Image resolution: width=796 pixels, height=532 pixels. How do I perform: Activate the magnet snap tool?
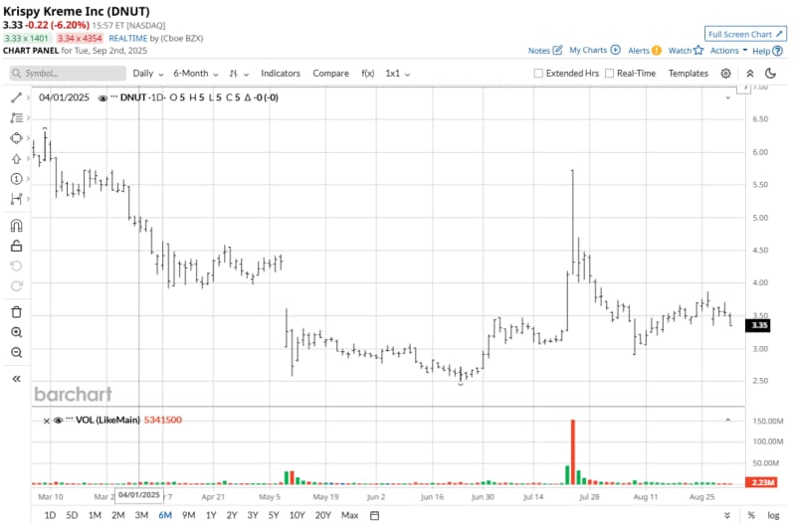16,226
